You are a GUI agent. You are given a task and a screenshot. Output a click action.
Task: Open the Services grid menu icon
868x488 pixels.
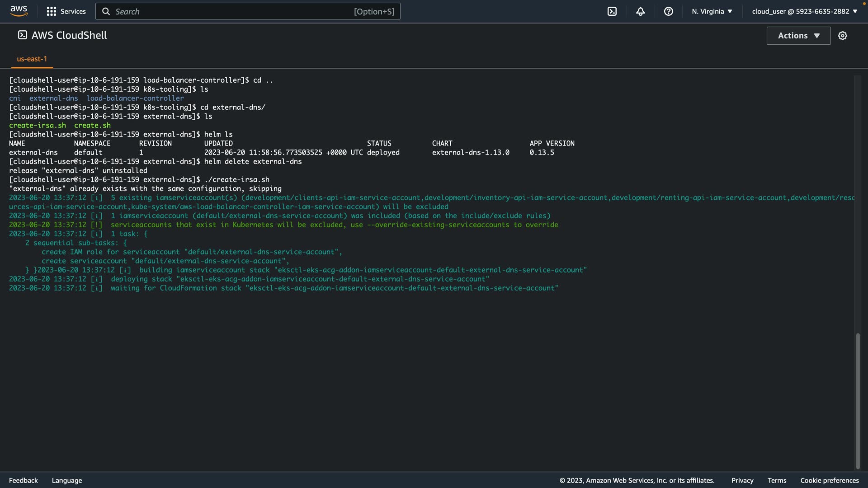(52, 11)
